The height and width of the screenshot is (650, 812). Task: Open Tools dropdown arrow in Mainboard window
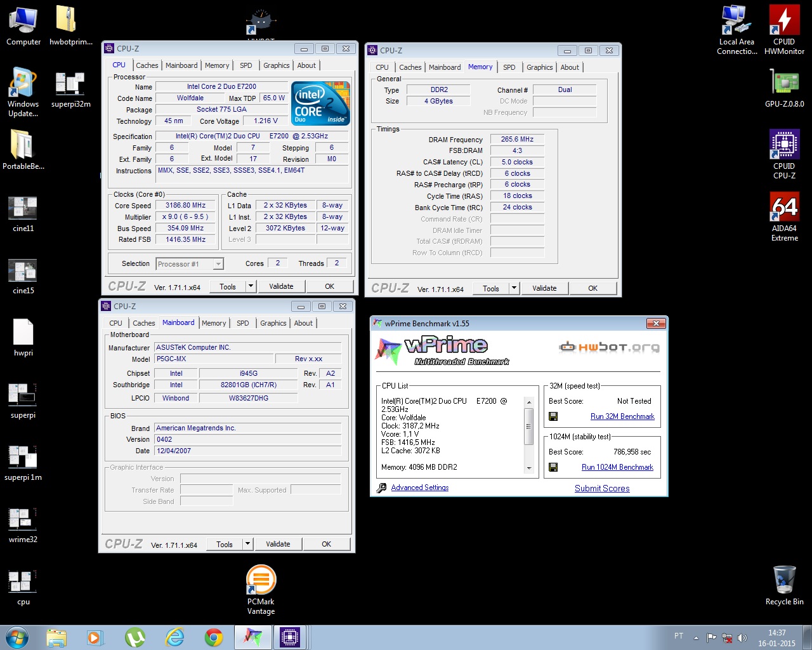(x=247, y=544)
